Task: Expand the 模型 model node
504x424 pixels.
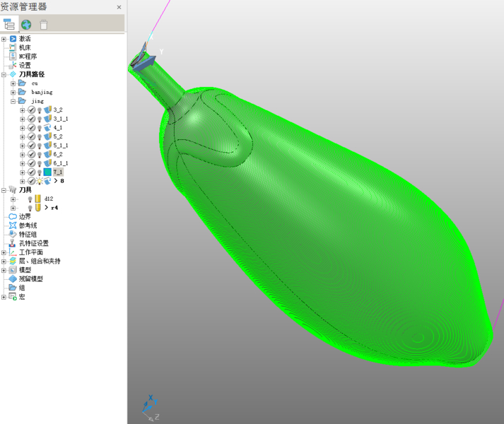Action: [x=4, y=270]
